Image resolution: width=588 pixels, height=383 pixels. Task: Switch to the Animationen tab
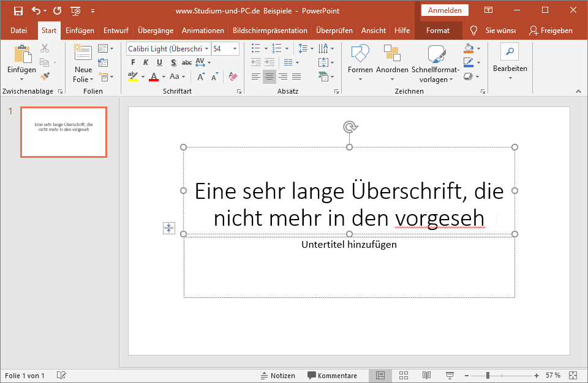203,31
